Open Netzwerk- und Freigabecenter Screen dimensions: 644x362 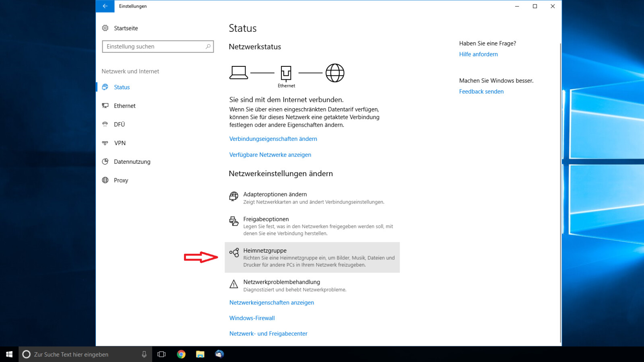click(268, 333)
